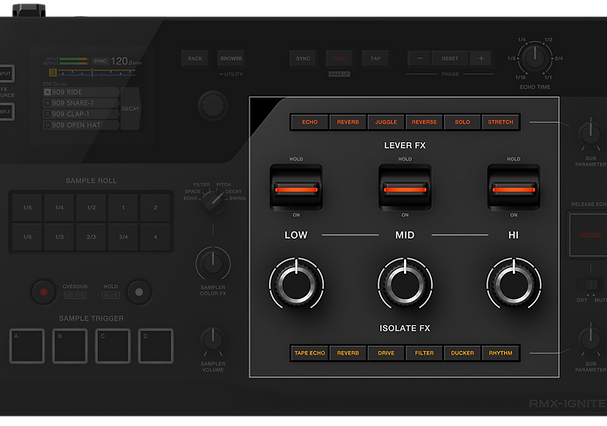Screen dimensions: 607x426
Task: Hit the red RELEASE echo button
Action: tap(588, 235)
